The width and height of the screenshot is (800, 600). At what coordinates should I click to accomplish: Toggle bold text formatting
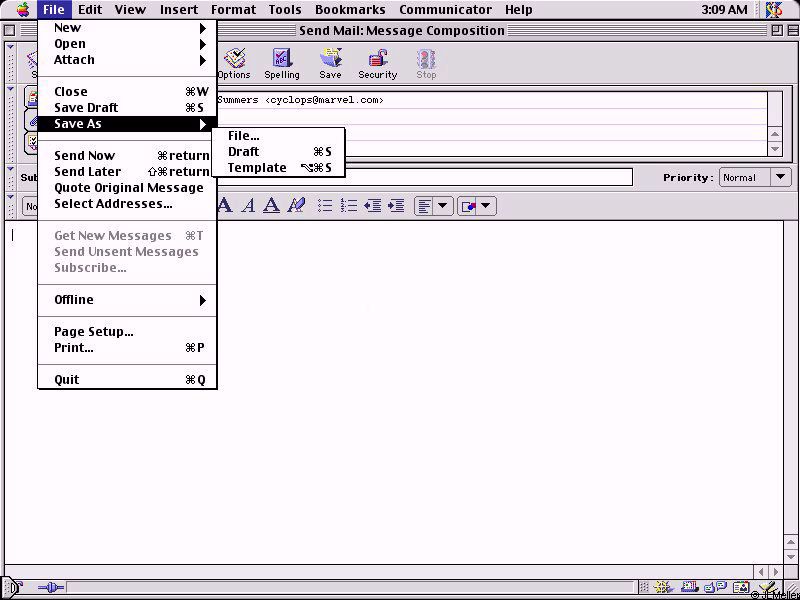click(x=224, y=206)
